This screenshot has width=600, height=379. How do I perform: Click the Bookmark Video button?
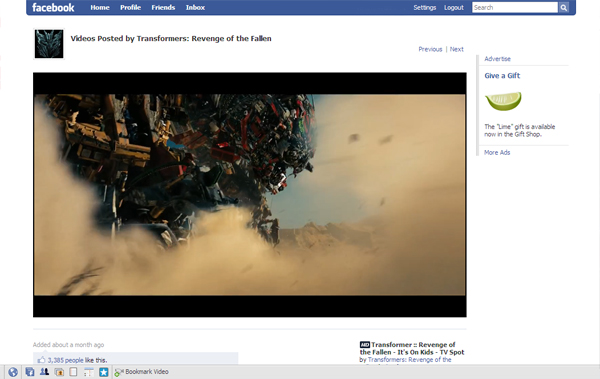(142, 372)
